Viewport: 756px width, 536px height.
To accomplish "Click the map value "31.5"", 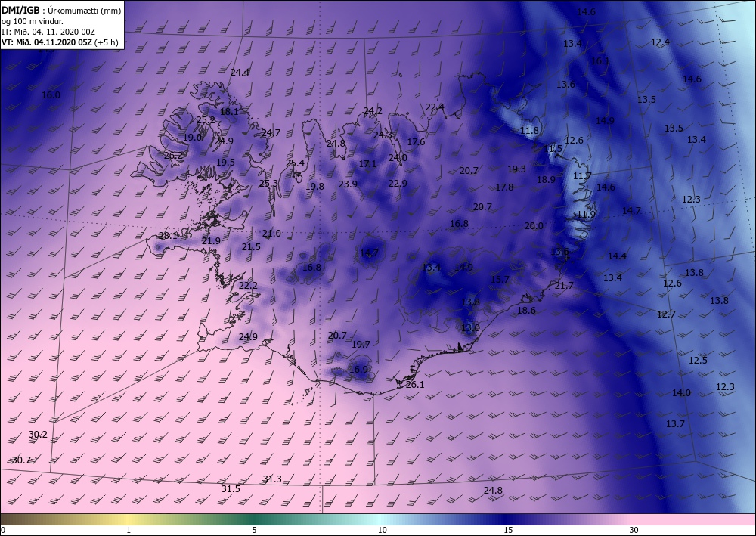I will click(231, 489).
